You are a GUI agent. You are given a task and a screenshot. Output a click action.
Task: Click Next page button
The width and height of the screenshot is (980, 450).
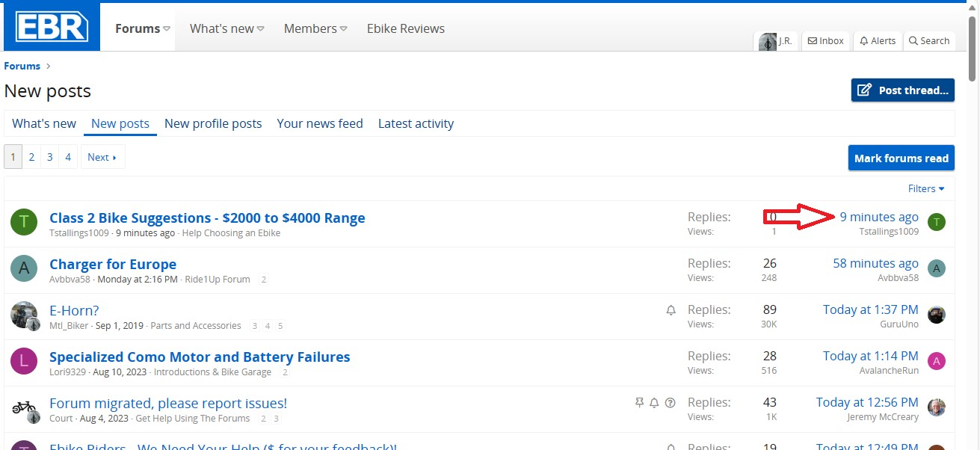coord(102,157)
